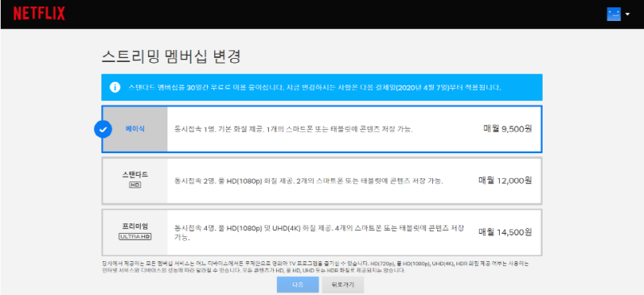Open the profile avatar icon
The image size is (644, 295).
(x=613, y=14)
